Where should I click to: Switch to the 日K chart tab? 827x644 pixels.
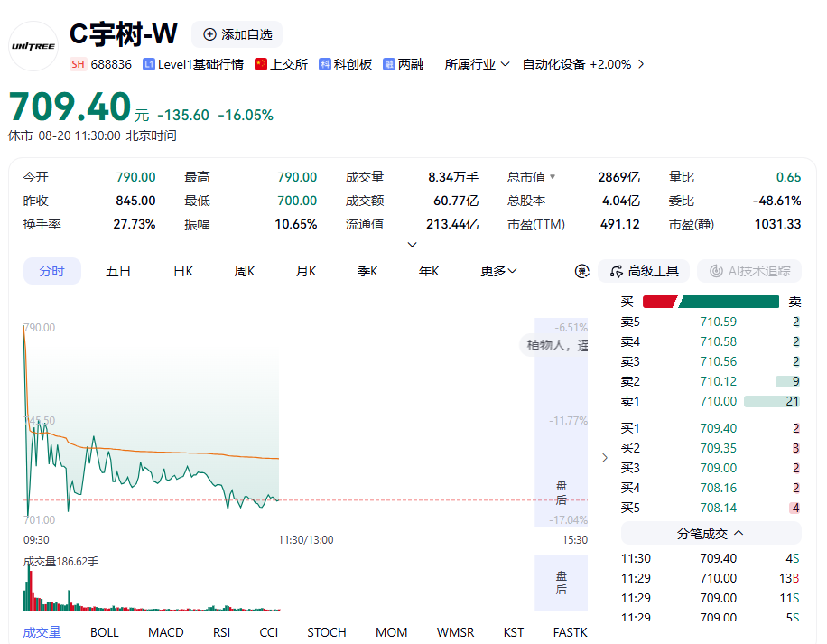183,271
